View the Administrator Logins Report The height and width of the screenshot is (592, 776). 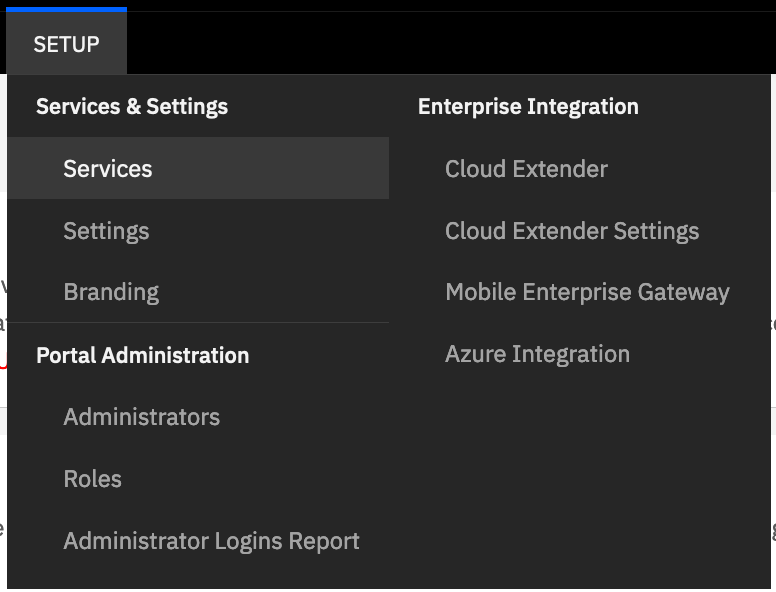pos(211,541)
